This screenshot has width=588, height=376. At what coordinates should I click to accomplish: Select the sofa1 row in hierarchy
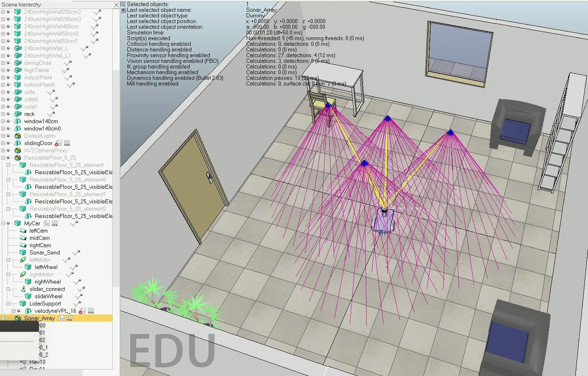[x=31, y=107]
